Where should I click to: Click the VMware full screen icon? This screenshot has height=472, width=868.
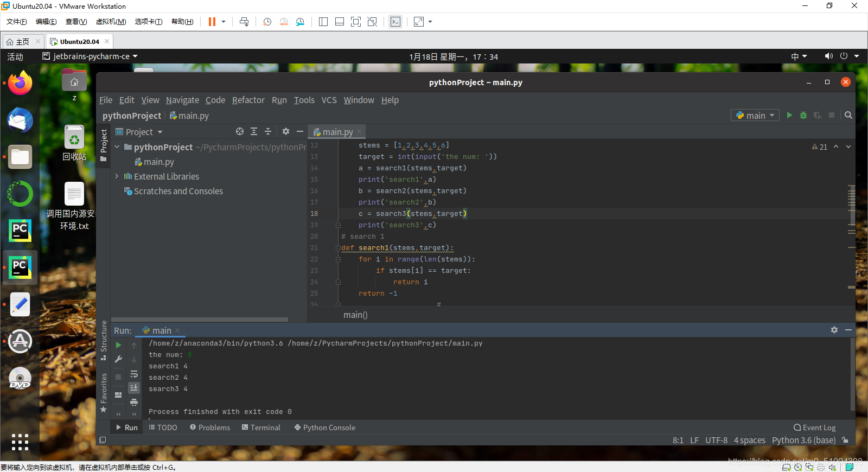point(356,22)
